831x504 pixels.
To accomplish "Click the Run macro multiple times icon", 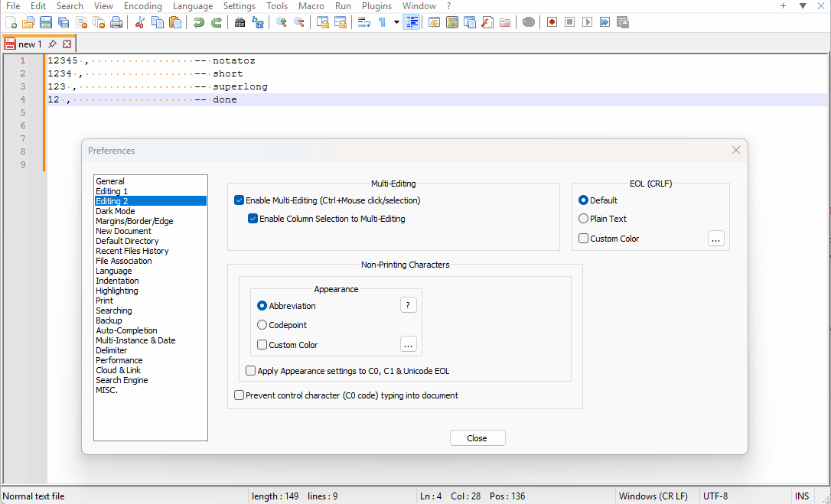I will tap(605, 22).
